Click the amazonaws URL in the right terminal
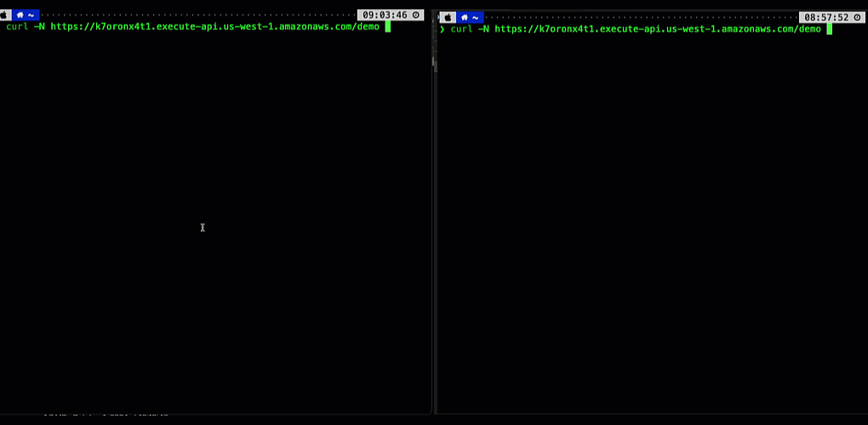The image size is (868, 425). (658, 29)
